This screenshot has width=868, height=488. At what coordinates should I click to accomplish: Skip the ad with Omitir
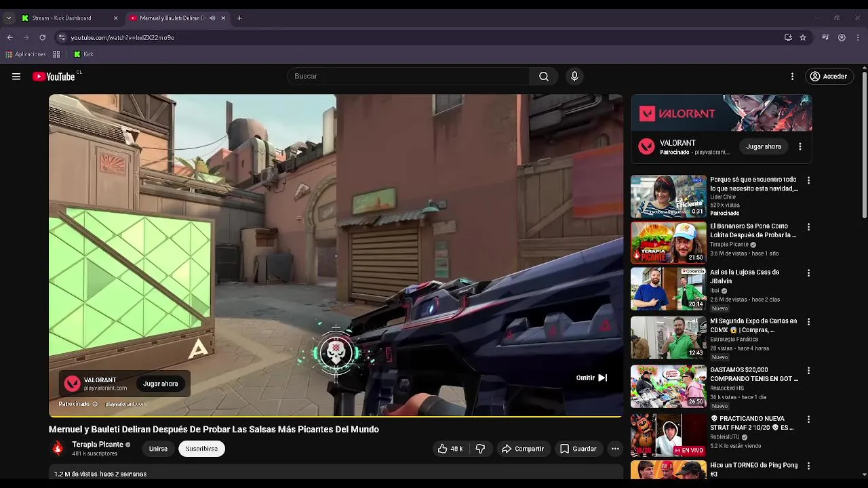[x=591, y=378]
